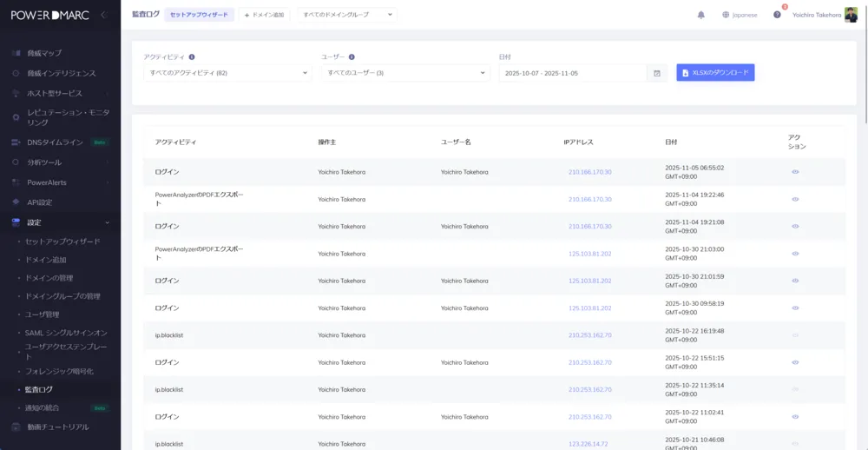Click the XLSXのダウンロード button

pos(715,73)
